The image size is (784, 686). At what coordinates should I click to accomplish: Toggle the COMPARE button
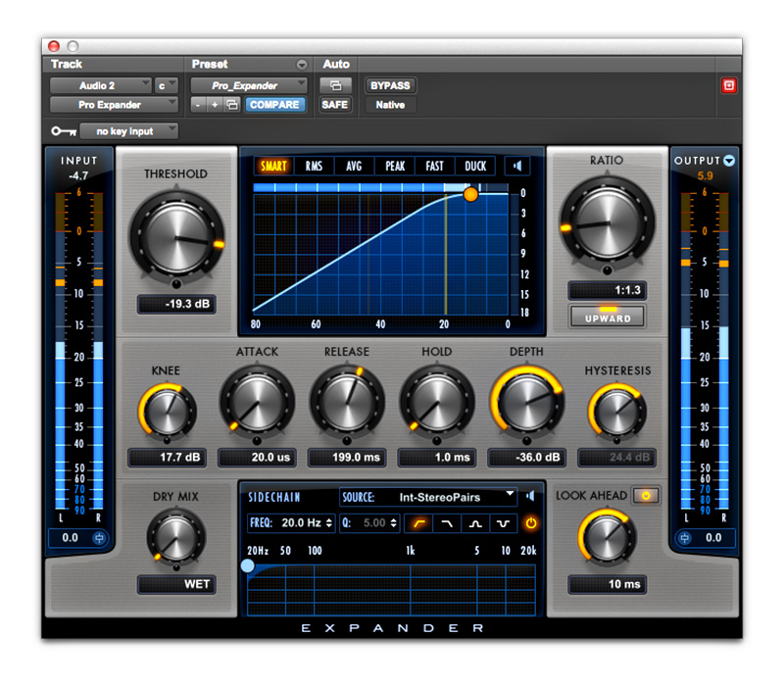[274, 105]
